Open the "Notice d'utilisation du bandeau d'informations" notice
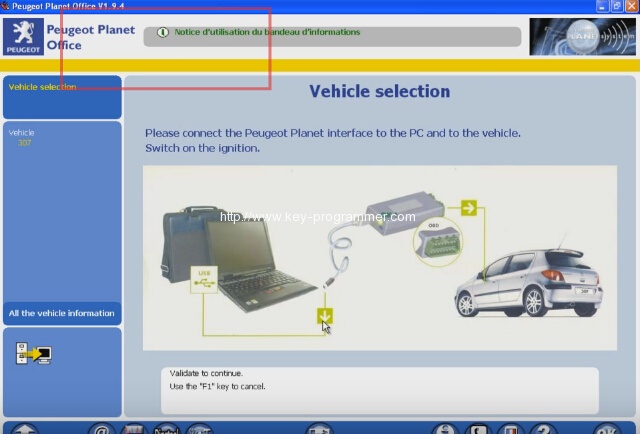The height and width of the screenshot is (434, 640). (267, 32)
